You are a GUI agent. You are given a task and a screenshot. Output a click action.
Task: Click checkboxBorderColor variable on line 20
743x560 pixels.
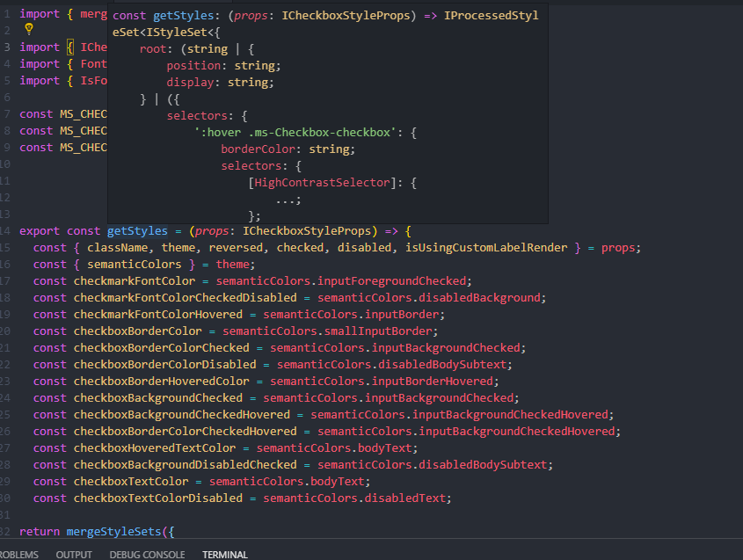tap(137, 331)
